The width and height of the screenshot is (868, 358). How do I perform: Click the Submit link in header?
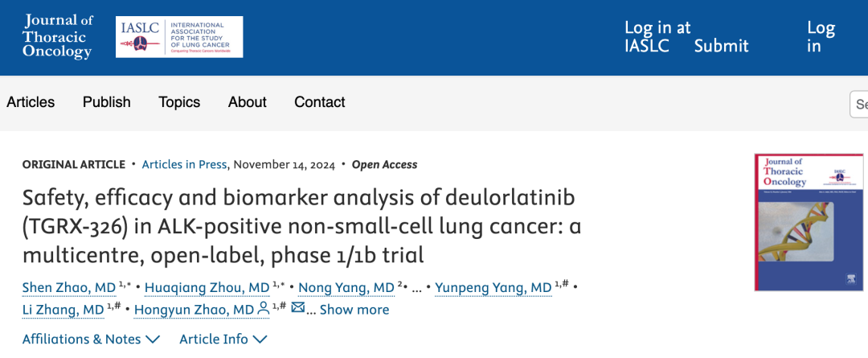pos(721,46)
